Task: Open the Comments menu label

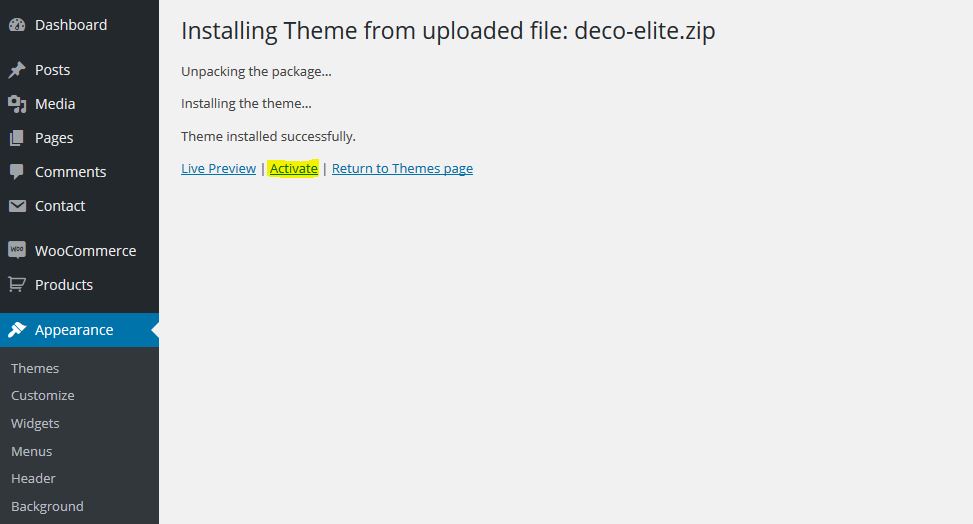Action: (x=71, y=172)
